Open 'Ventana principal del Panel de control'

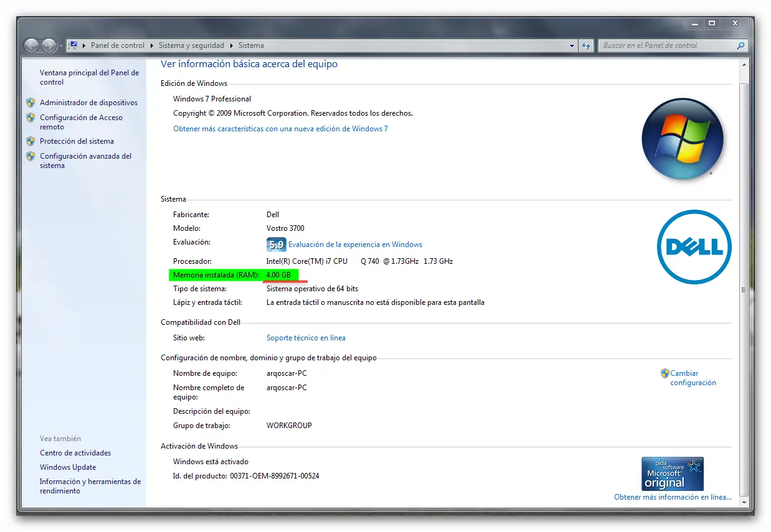point(90,77)
